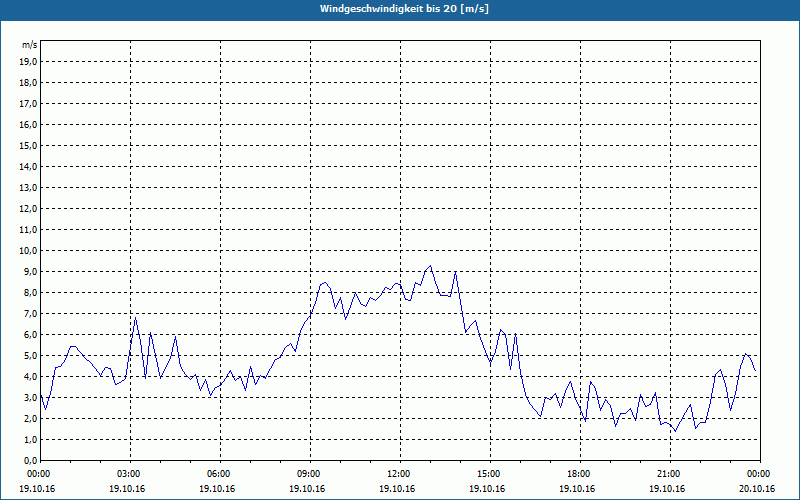Click the 3,0 y-axis label
Viewport: 800px width, 500px height.
point(30,397)
